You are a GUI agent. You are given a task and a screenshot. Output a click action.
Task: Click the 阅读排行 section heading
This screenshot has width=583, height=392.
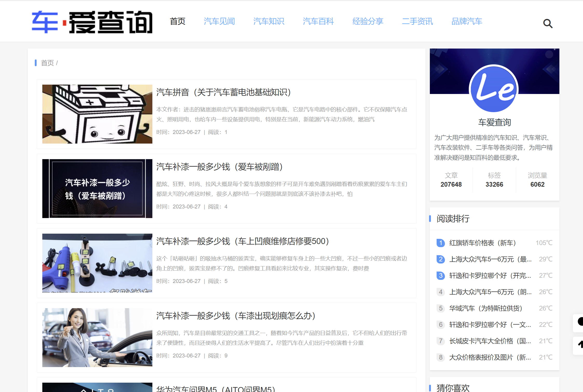coord(453,219)
